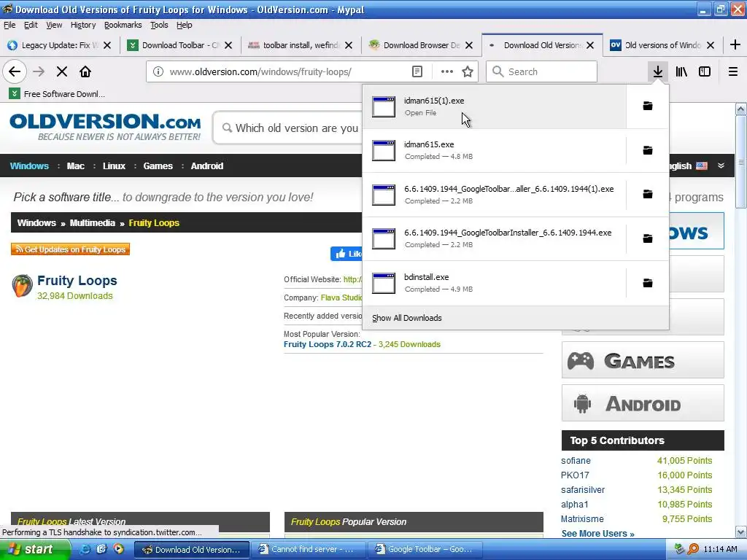Select the bdinstall.exe download entry
747x560 pixels.
click(x=494, y=284)
